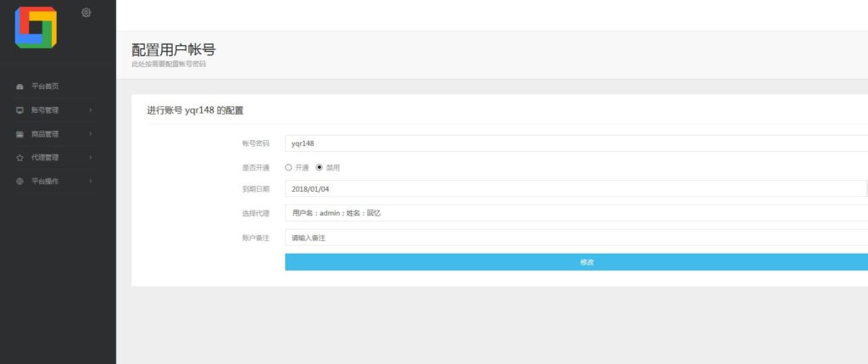The height and width of the screenshot is (364, 868).
Task: Click the 配置用户帐号 page title
Action: point(173,50)
